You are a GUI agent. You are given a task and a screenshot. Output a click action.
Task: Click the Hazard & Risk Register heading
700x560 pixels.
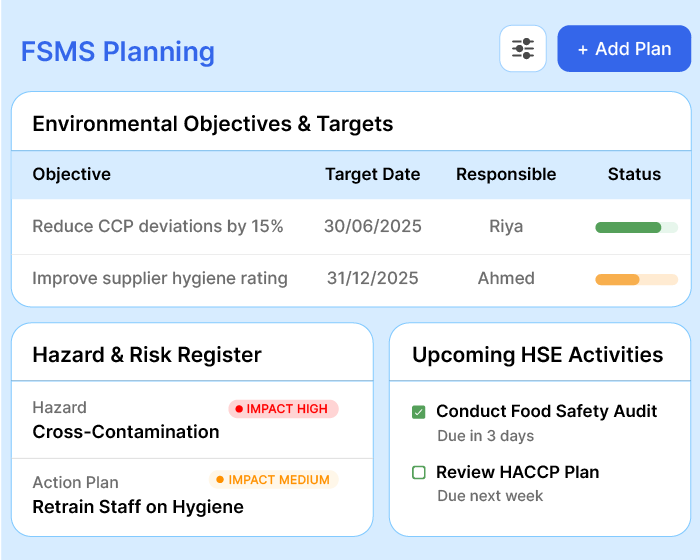147,355
